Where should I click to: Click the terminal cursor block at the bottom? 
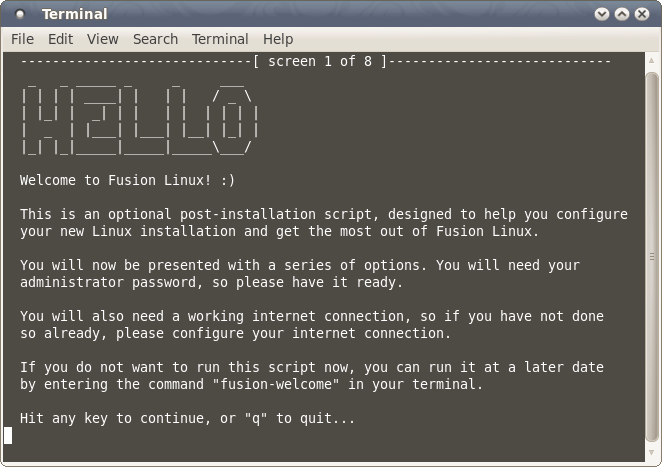[8, 435]
